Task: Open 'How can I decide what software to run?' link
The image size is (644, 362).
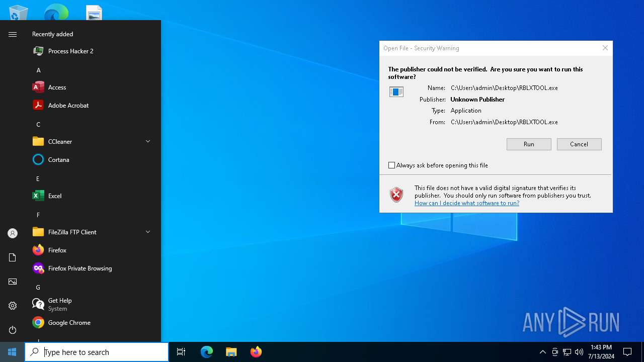Action: pyautogui.click(x=467, y=203)
